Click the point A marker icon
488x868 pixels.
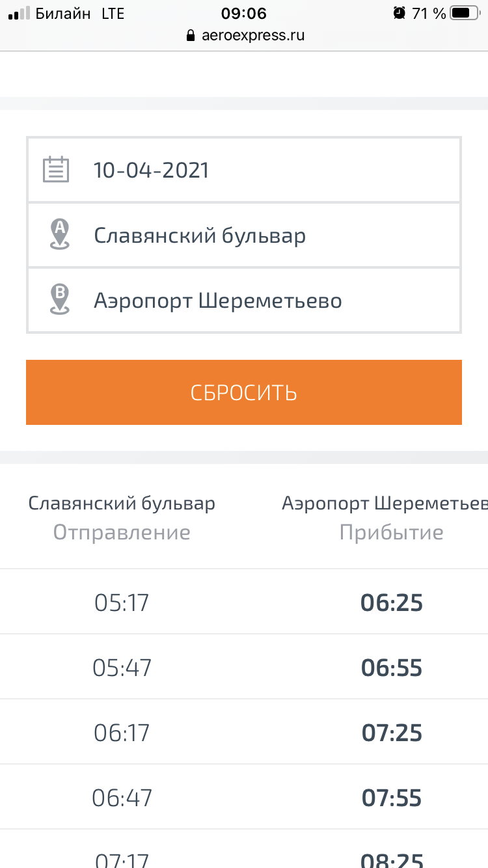coord(60,234)
